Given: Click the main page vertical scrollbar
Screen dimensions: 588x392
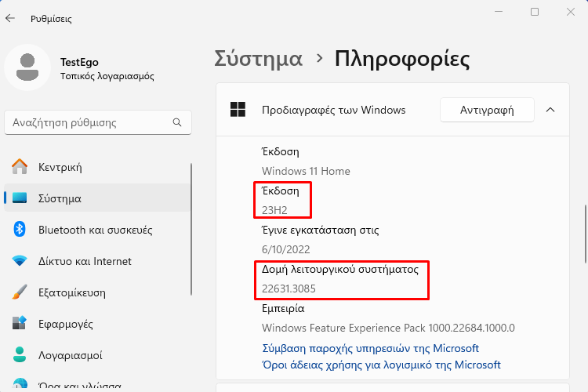Looking at the screenshot, I should [586, 234].
